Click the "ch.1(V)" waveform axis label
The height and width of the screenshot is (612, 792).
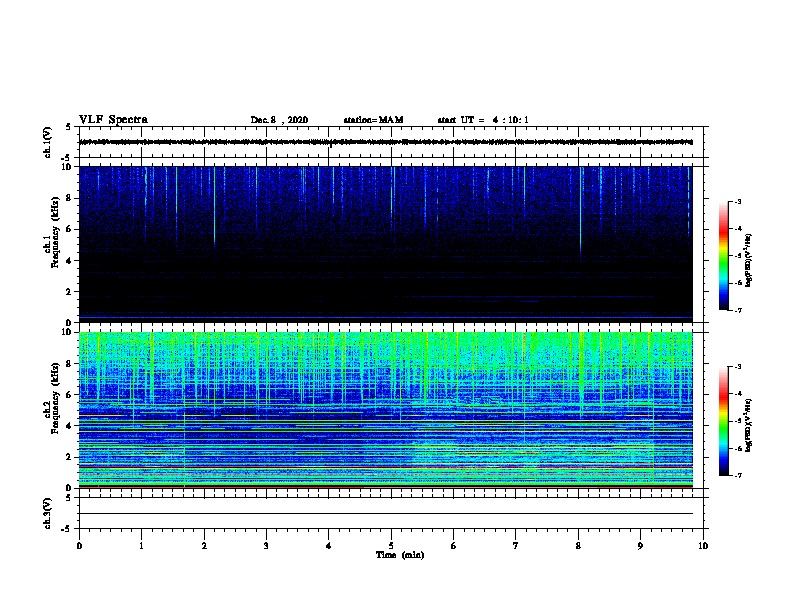[x=47, y=142]
